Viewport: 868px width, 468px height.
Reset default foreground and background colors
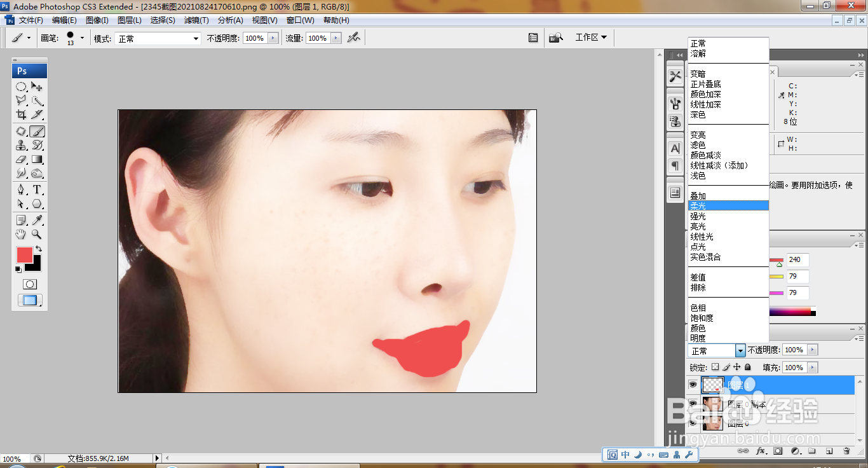point(18,270)
